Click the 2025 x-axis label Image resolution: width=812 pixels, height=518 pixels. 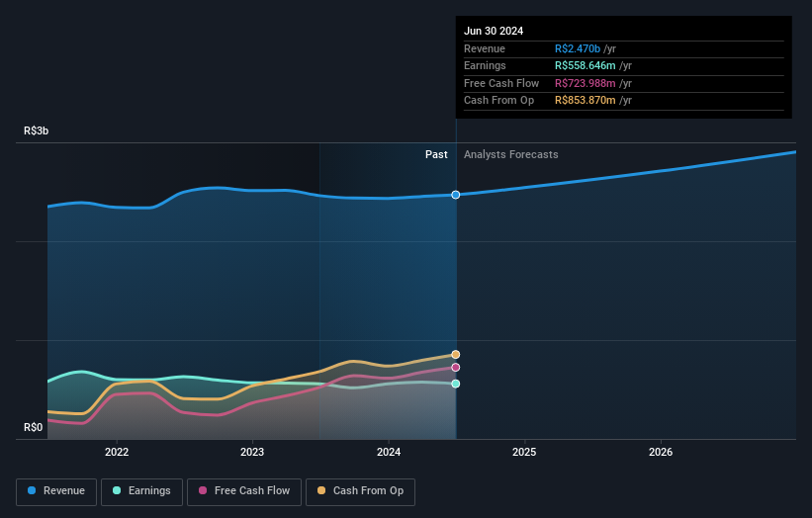(x=524, y=453)
